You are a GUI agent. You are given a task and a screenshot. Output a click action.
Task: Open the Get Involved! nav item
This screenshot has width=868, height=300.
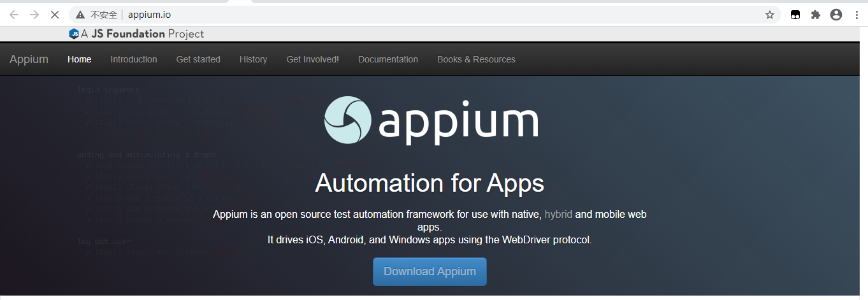[x=313, y=59]
